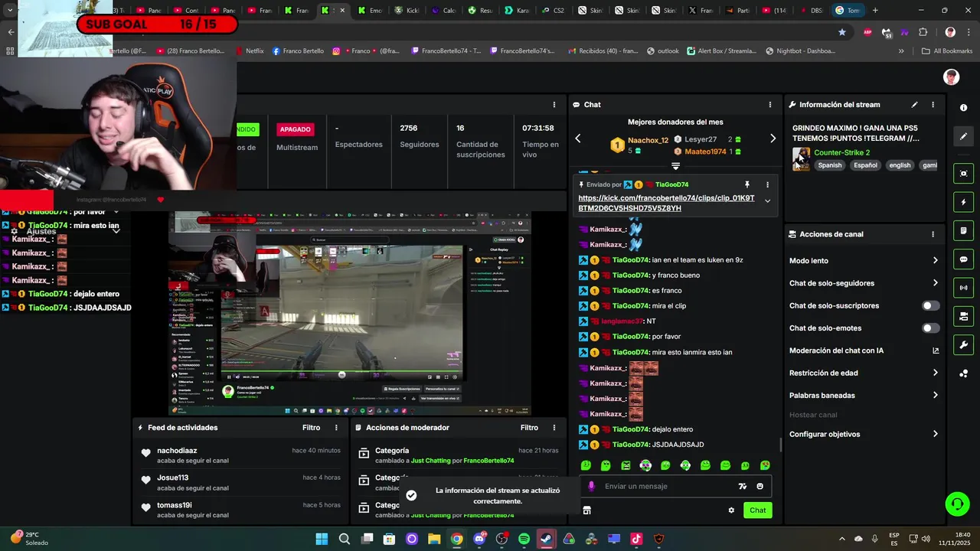Expand Configurar objetivos settings

coord(864,434)
